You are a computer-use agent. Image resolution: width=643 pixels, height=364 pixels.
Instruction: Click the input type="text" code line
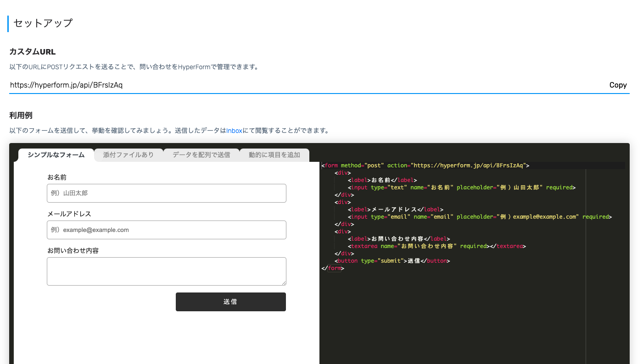coord(461,188)
